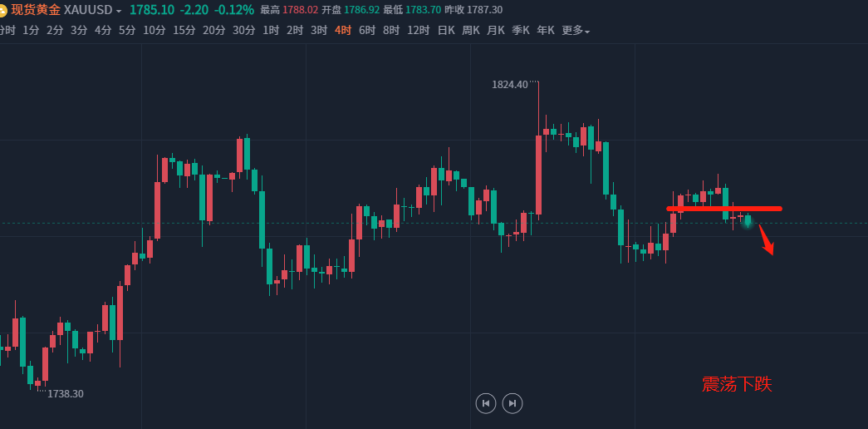Click the gold coin icon beside 现货黄金
Screen dimensions: 868x429
2,11
